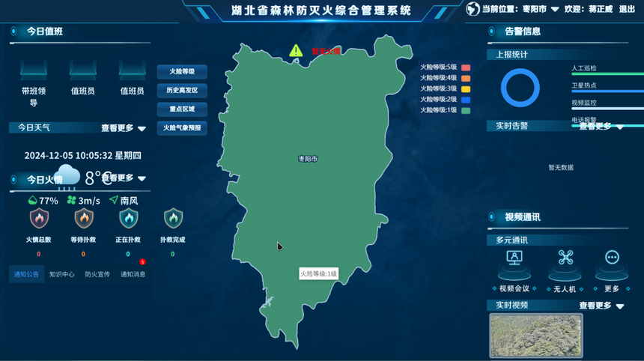The image size is (644, 361).
Task: Toggle the historical high-incidence area (历史高发区) layer
Action: click(x=181, y=91)
